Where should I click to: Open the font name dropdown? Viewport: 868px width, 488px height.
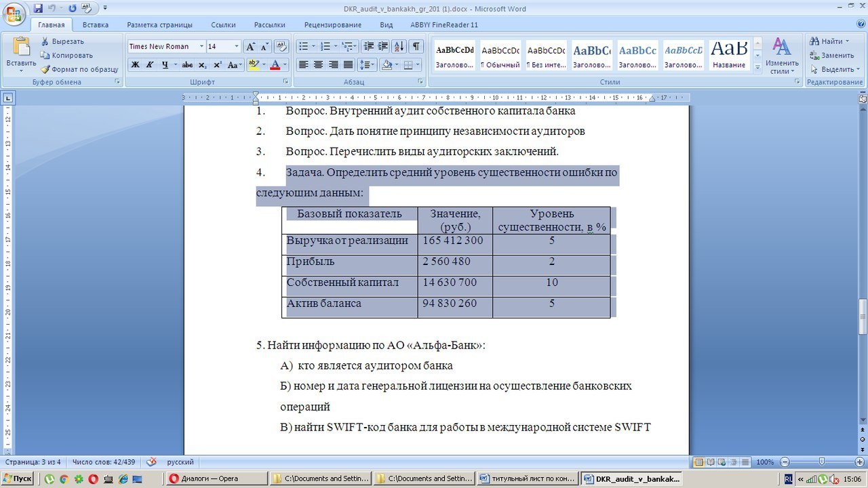point(201,47)
